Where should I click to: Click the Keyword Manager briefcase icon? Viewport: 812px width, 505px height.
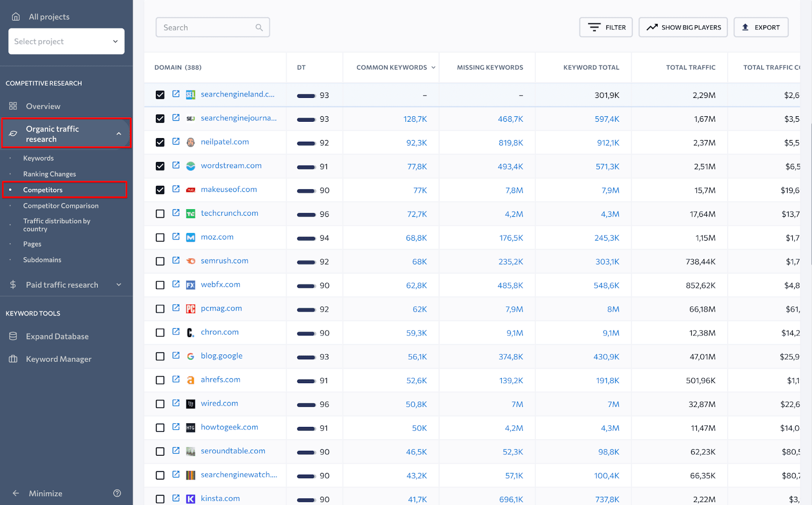(13, 359)
